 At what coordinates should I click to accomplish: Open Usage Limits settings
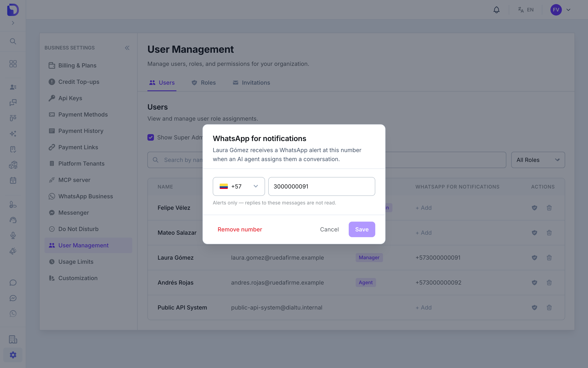88,262
